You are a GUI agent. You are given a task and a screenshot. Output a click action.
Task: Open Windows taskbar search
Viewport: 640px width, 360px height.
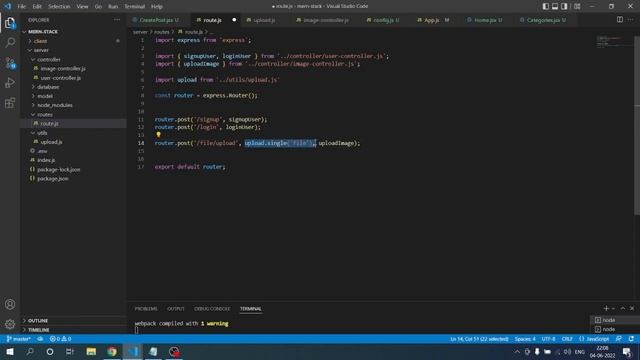tap(30, 351)
